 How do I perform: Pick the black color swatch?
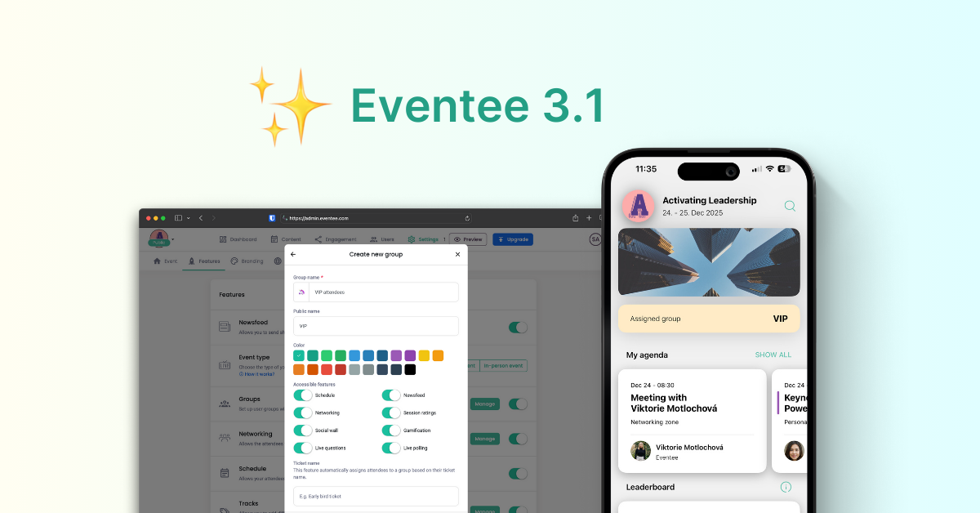pyautogui.click(x=410, y=369)
